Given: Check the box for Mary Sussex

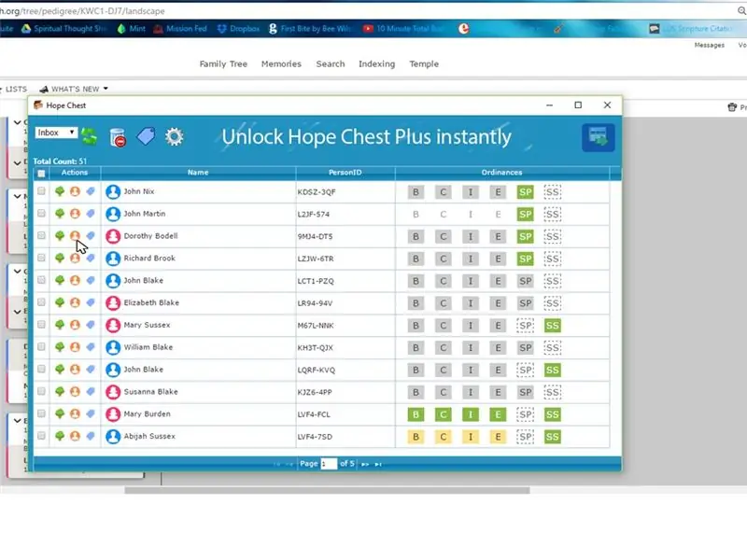Looking at the screenshot, I should (x=41, y=324).
